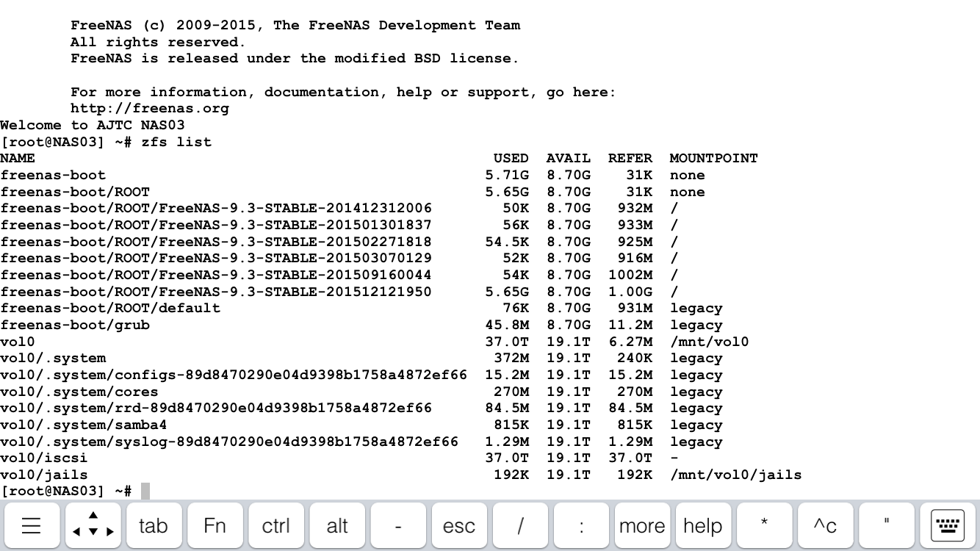Tap the esc key
Image resolution: width=980 pixels, height=551 pixels.
[458, 526]
